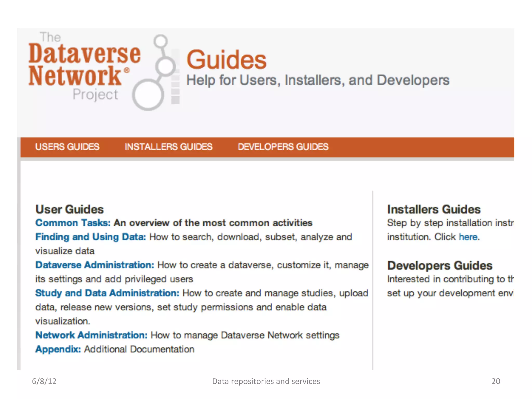Screen dimensions: 532x399
Task: Click slide number '20'
Action: coord(496,381)
